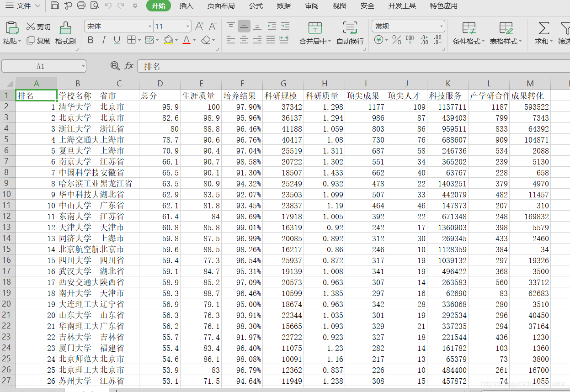Click the Redo arrow
The image size is (570, 392).
pyautogui.click(x=121, y=6)
